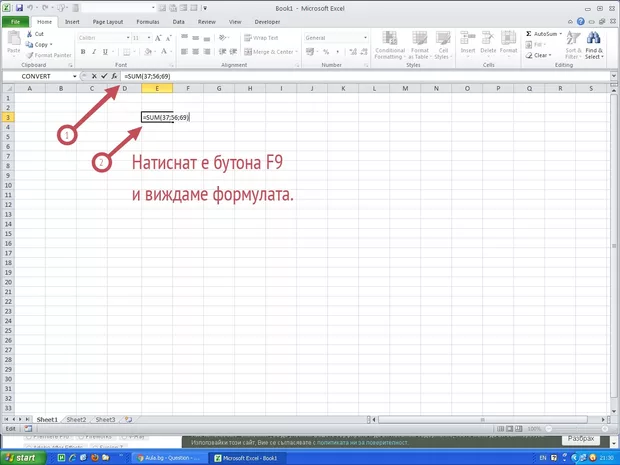Viewport: 620px width, 465px height.
Task: Apply Comma Style format
Action: (x=337, y=52)
